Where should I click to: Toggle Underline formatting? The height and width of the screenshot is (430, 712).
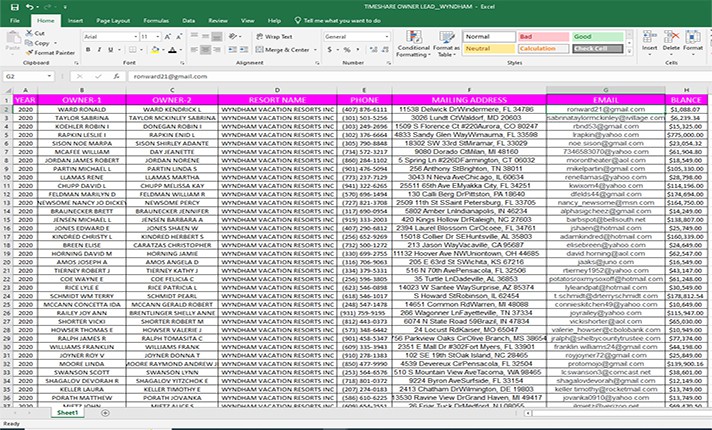[x=110, y=49]
